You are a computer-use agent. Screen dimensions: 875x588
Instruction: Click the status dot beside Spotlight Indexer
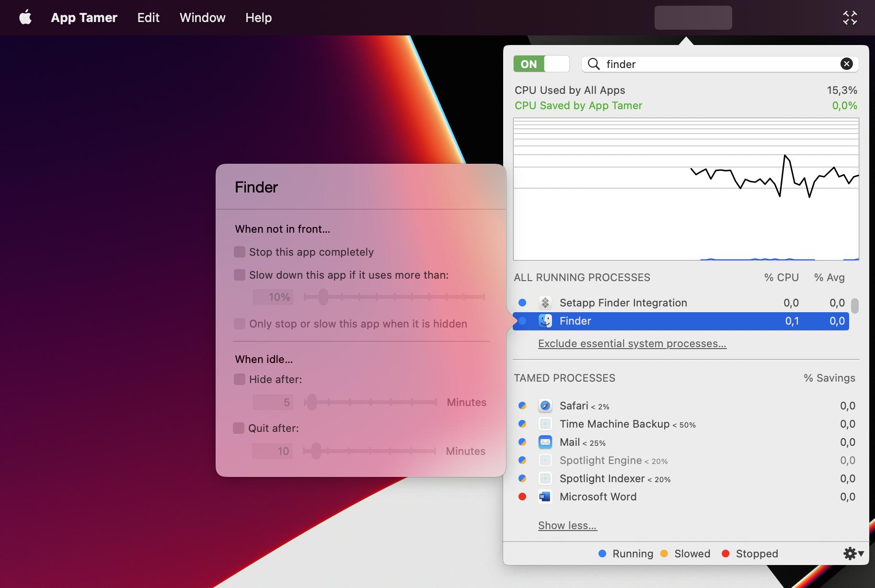tap(522, 478)
